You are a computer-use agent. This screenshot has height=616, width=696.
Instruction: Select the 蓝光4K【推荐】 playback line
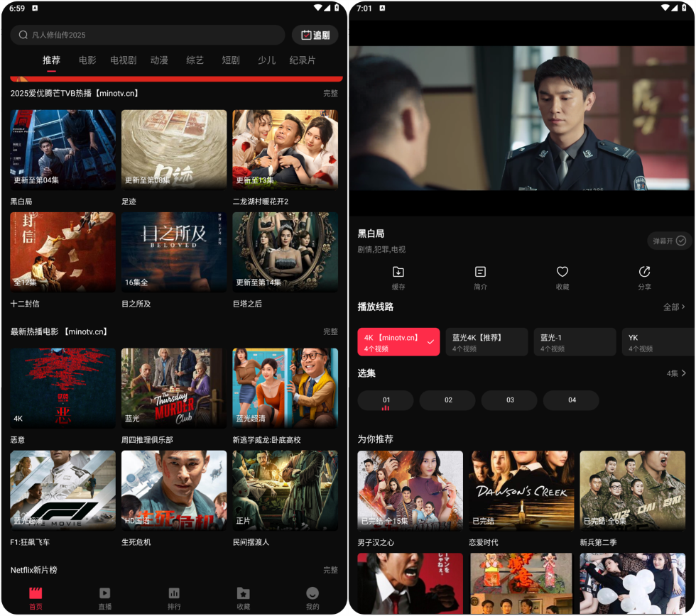(486, 341)
